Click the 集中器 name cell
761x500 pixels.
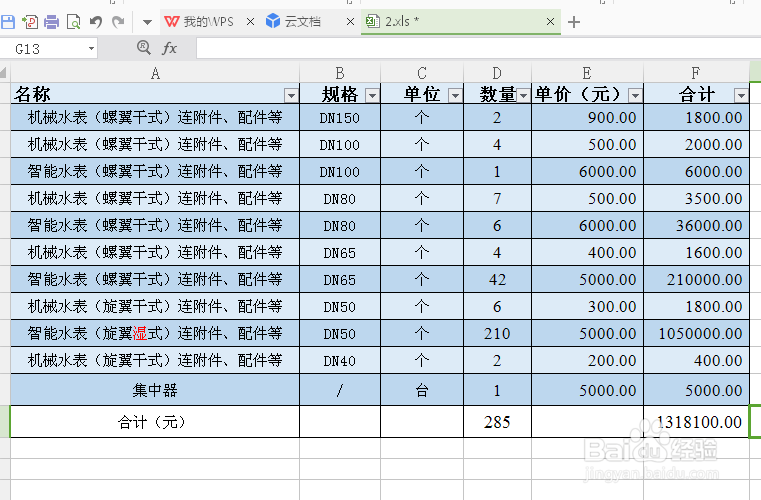coord(155,390)
